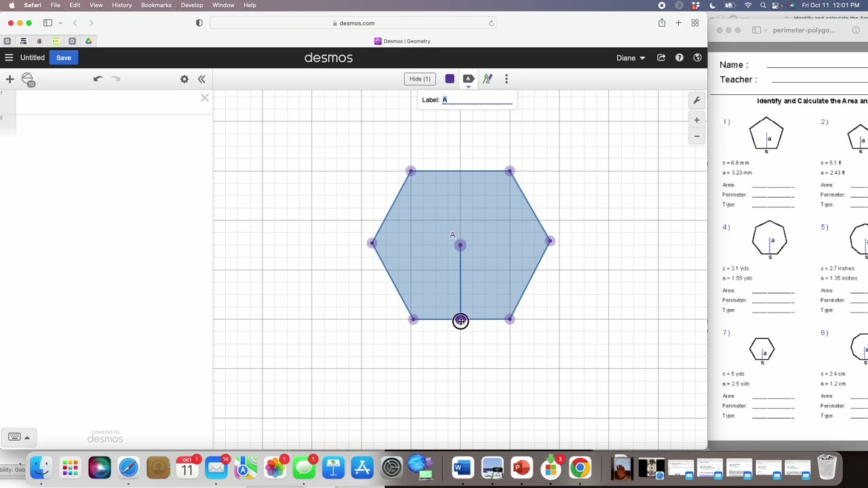Open a new Safari tab

tap(678, 23)
